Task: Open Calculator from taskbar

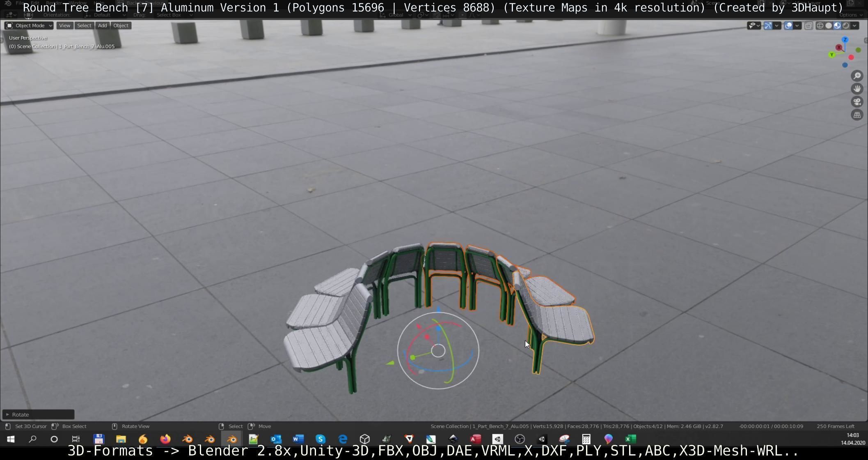Action: click(x=586, y=439)
